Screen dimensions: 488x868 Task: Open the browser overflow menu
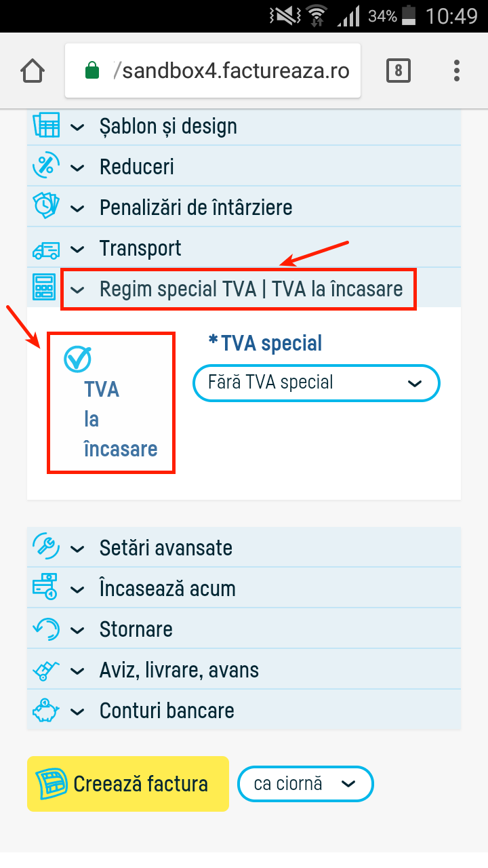(456, 70)
